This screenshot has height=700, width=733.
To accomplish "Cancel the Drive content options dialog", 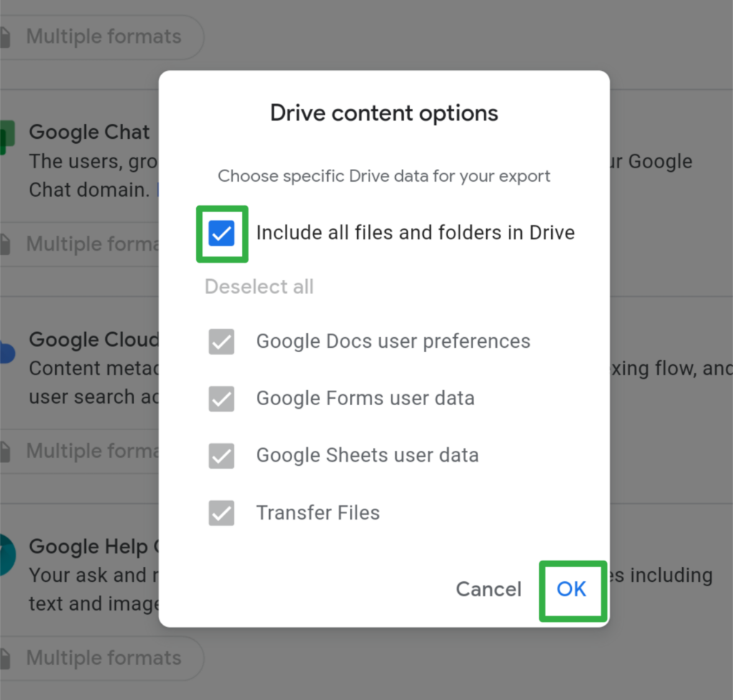I will pos(488,590).
